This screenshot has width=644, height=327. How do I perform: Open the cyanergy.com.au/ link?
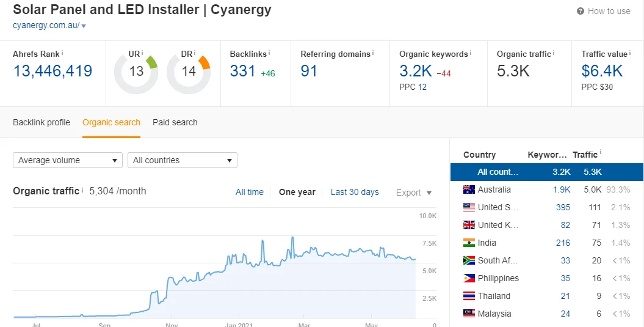tap(46, 26)
